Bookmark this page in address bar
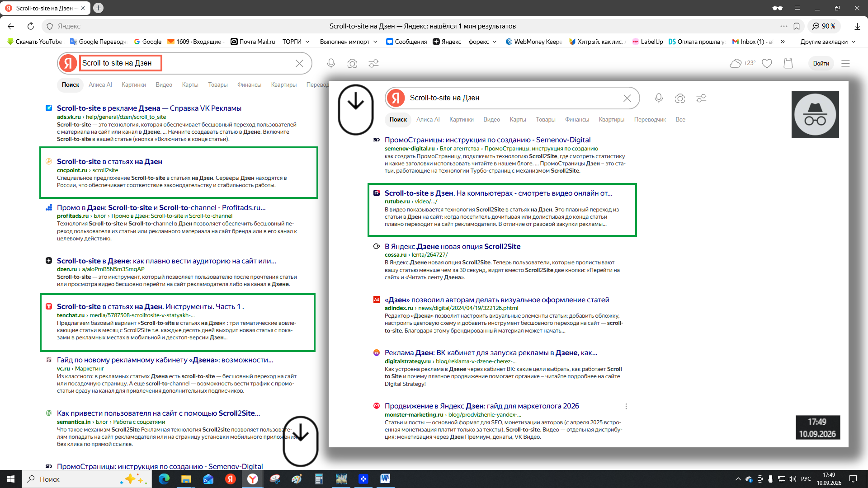This screenshot has width=868, height=488. click(x=797, y=26)
